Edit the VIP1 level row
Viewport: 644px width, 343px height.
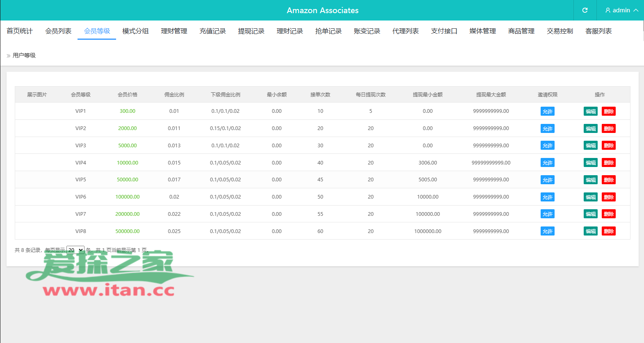[x=591, y=111]
